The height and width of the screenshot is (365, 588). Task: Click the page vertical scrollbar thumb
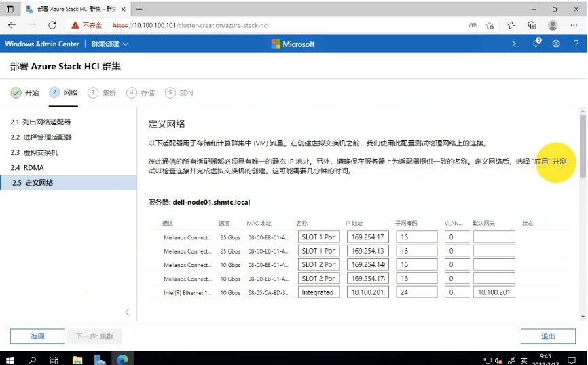click(x=583, y=146)
